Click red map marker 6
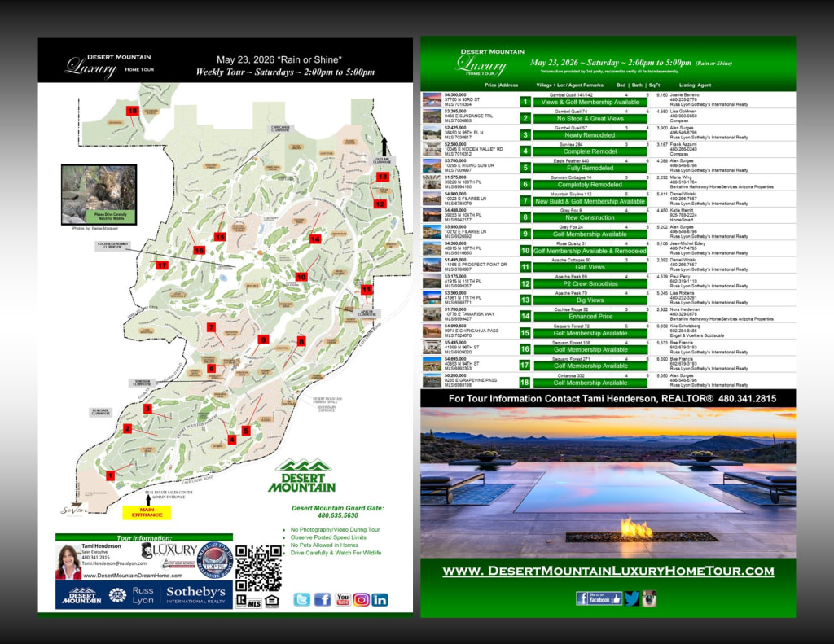This screenshot has width=834, height=644. coord(211,368)
